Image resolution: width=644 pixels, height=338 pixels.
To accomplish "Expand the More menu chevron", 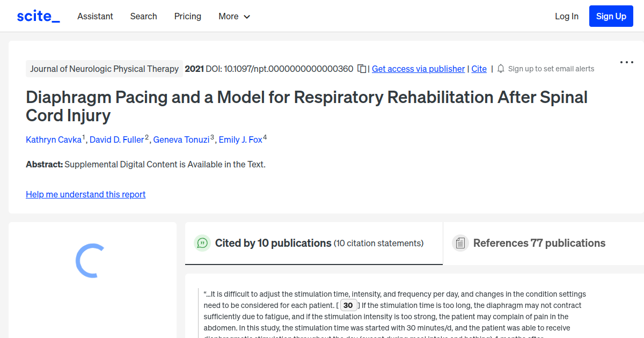I will 247,17.
